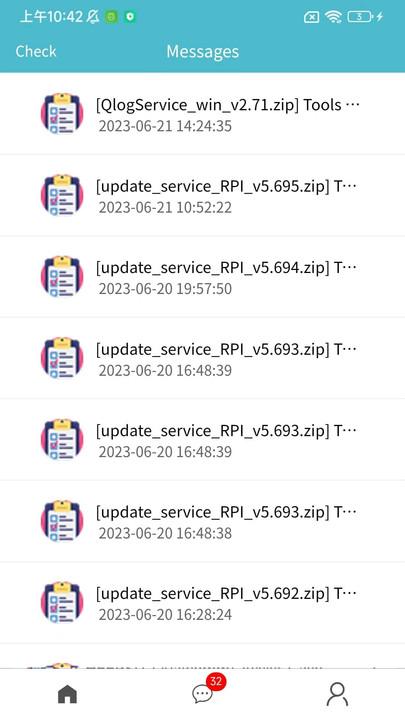Open messages tab with 32 badge
Screen dimensions: 405x720
tap(202, 693)
